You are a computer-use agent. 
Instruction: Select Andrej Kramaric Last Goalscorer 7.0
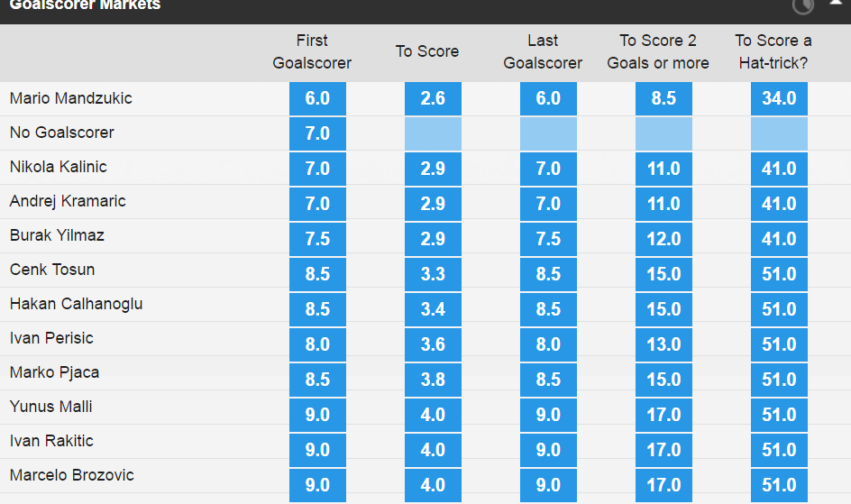tap(548, 204)
